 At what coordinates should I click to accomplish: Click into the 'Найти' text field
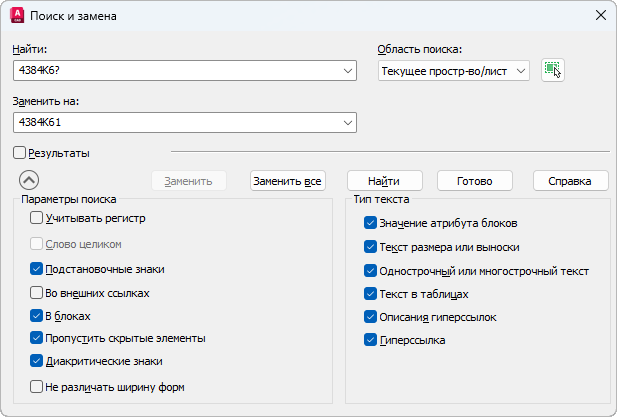pos(175,70)
